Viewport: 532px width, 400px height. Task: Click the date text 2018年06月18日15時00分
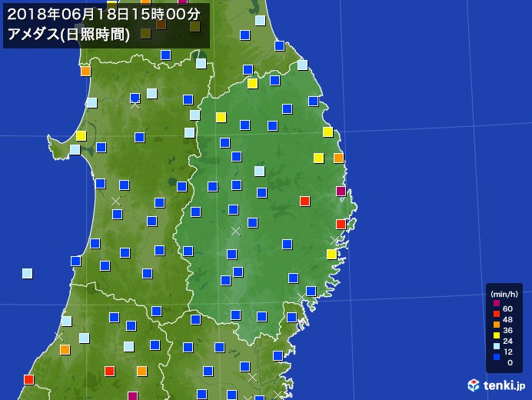pos(104,15)
